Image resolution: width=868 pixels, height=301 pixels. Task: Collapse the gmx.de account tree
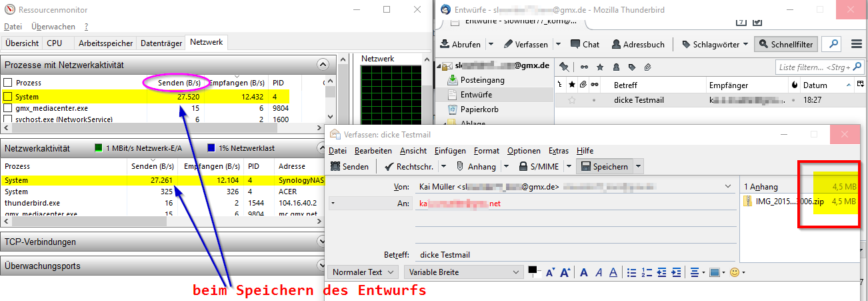(x=438, y=65)
